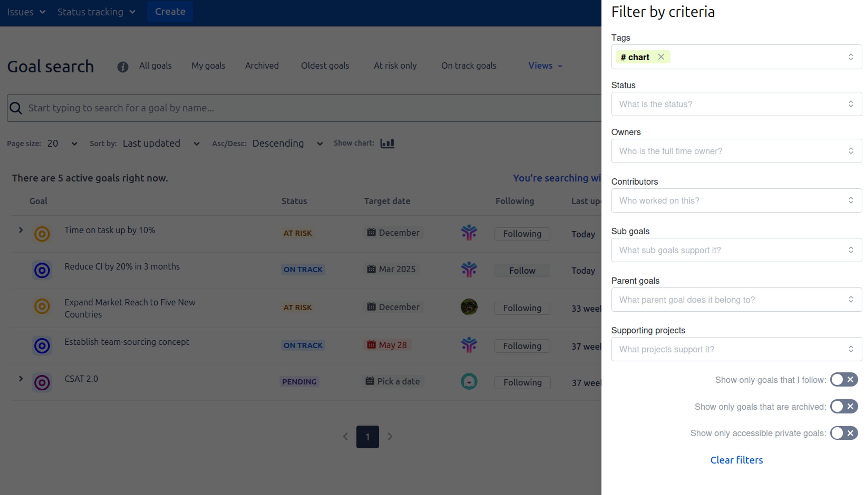The height and width of the screenshot is (495, 868).
Task: Open the Status filter dropdown
Action: point(736,104)
